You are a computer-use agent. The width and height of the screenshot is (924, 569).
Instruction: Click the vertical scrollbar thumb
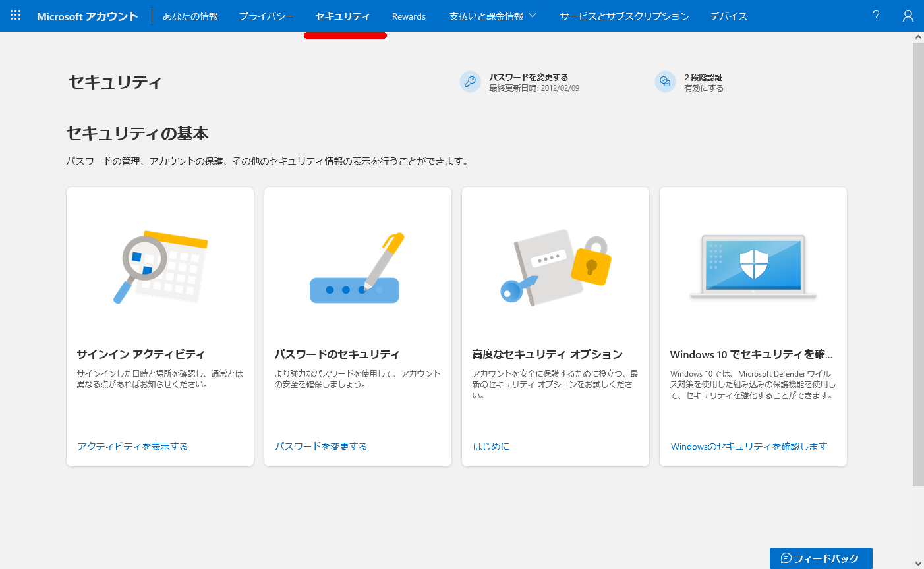[x=918, y=265]
